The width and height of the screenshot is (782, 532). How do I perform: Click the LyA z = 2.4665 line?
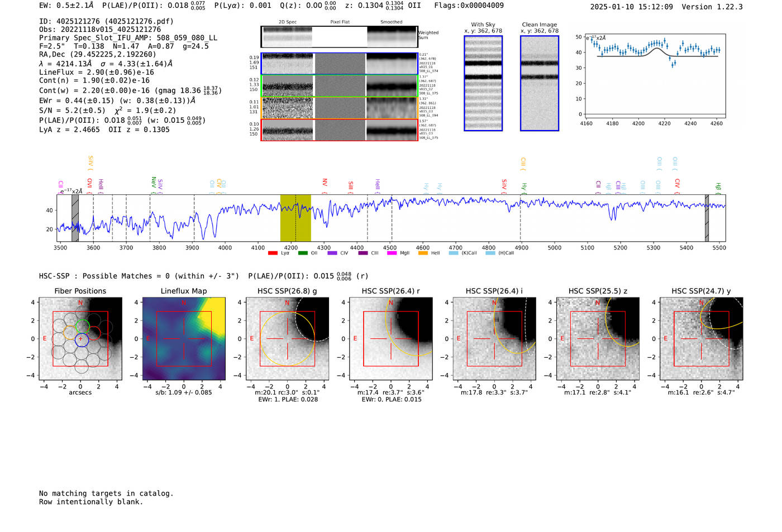point(104,130)
